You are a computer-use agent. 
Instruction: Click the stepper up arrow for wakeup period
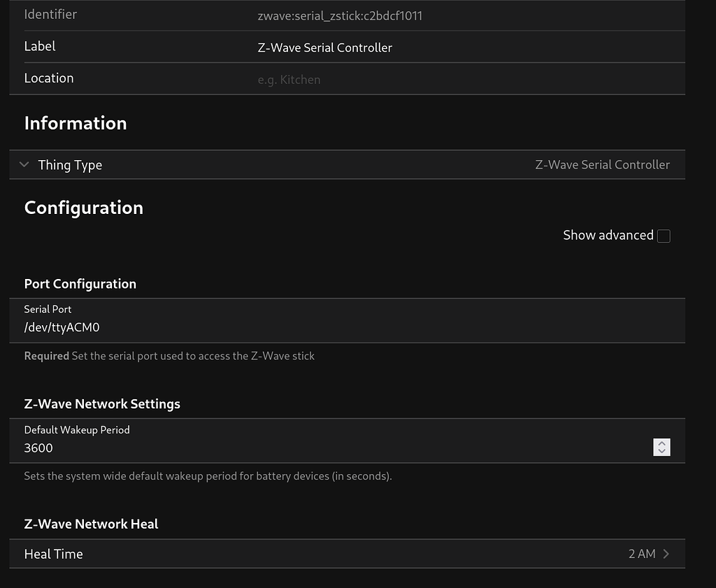coord(661,443)
